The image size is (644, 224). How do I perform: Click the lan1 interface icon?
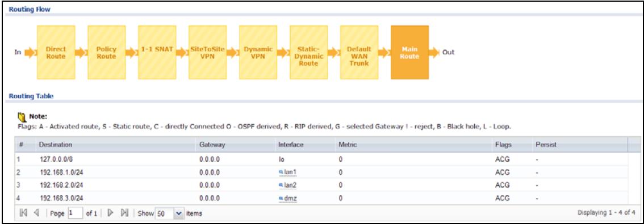click(x=281, y=172)
